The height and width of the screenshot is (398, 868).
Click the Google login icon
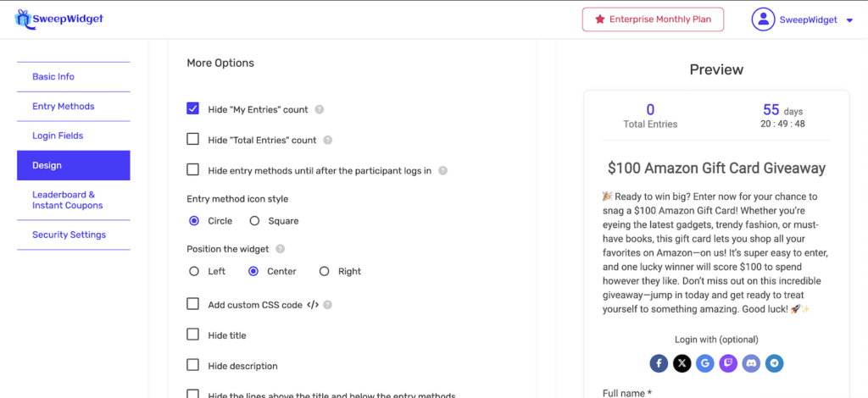tap(704, 363)
